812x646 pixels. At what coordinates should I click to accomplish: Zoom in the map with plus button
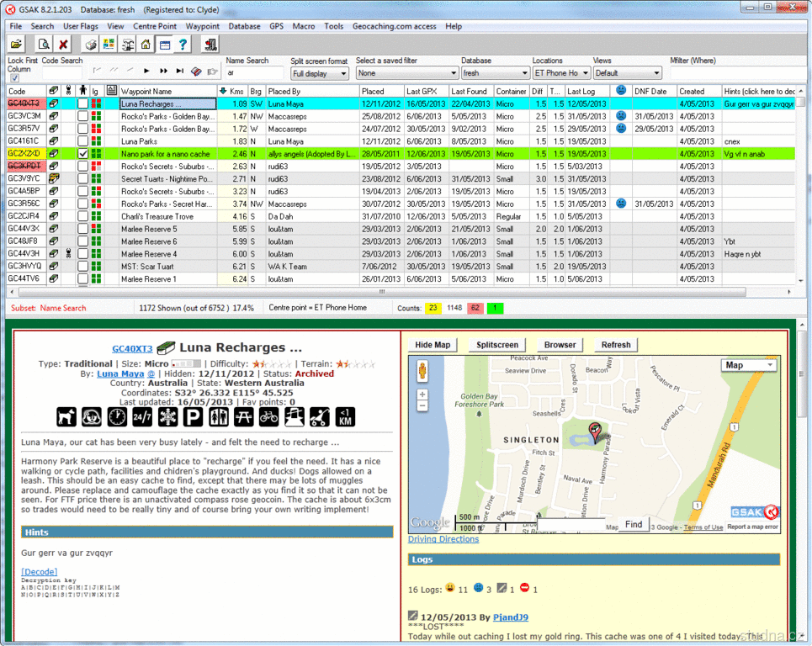pyautogui.click(x=422, y=394)
